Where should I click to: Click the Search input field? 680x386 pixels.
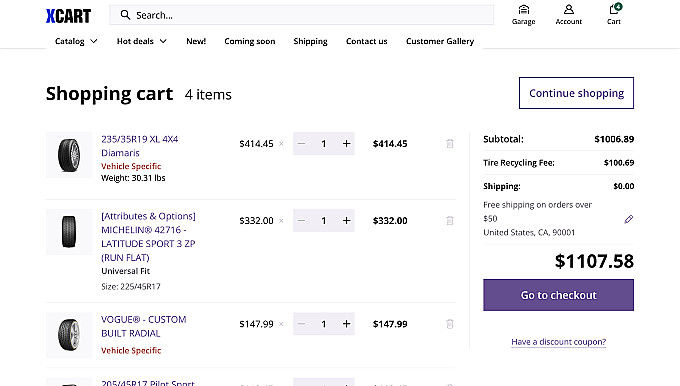pos(301,15)
